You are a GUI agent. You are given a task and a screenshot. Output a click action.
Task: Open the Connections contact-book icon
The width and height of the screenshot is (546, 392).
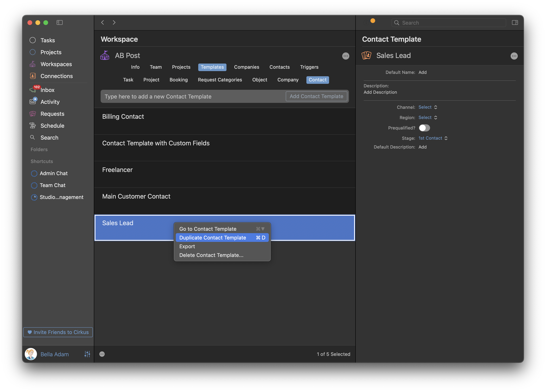click(x=33, y=76)
